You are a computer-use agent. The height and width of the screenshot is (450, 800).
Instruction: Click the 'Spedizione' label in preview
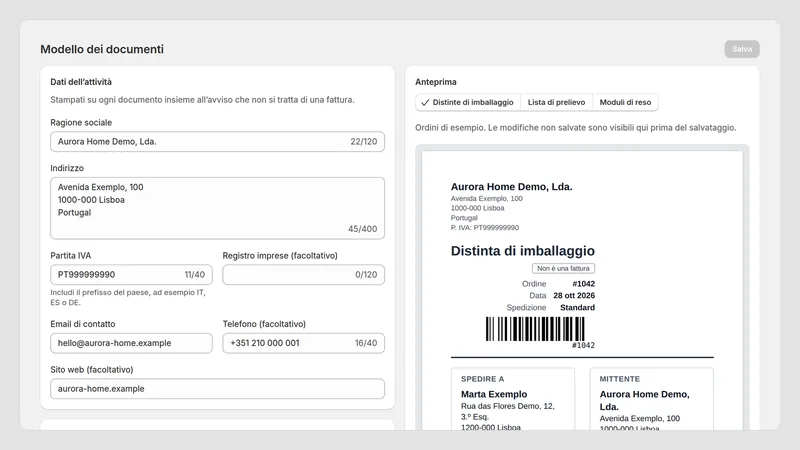pyautogui.click(x=526, y=308)
